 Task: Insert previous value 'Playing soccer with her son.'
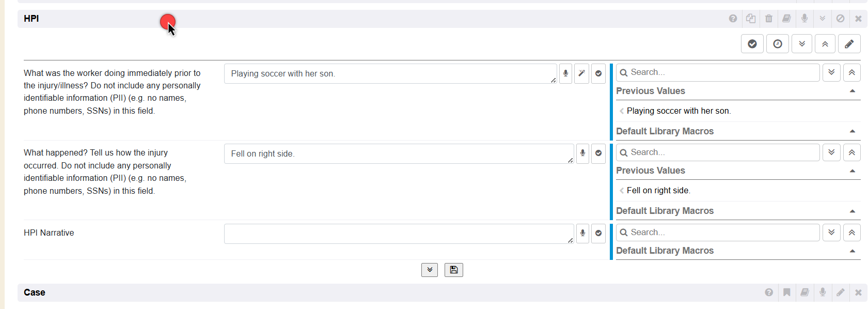pyautogui.click(x=678, y=111)
